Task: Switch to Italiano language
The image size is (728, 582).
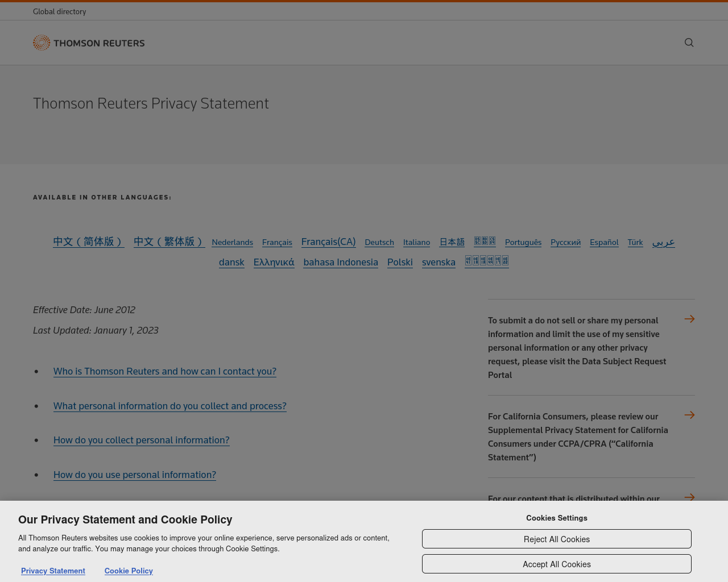Action: (x=417, y=242)
